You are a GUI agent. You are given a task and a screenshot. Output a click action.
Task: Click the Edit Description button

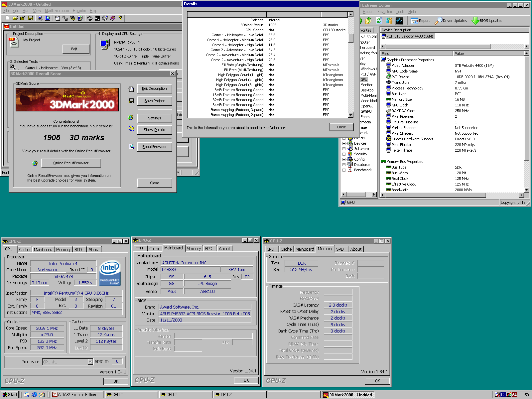(155, 89)
